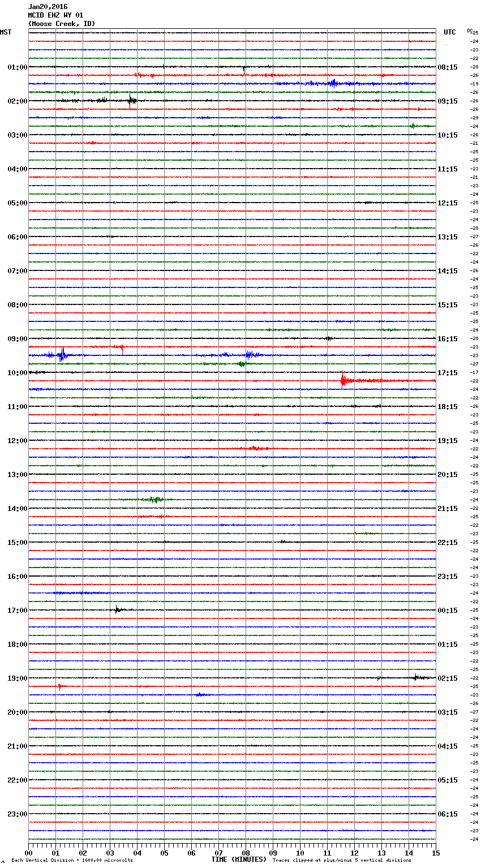Click the Each Vertical Division scale note

[x=72, y=861]
